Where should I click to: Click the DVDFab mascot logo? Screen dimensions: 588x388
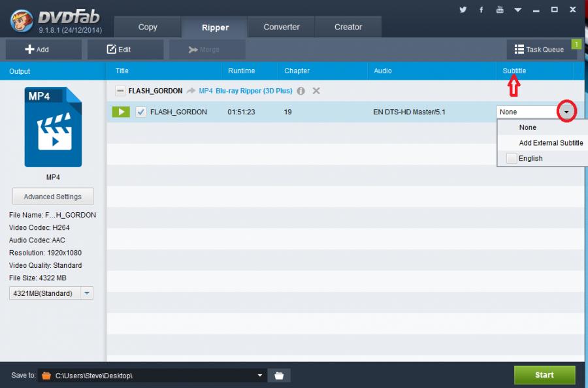click(x=22, y=21)
